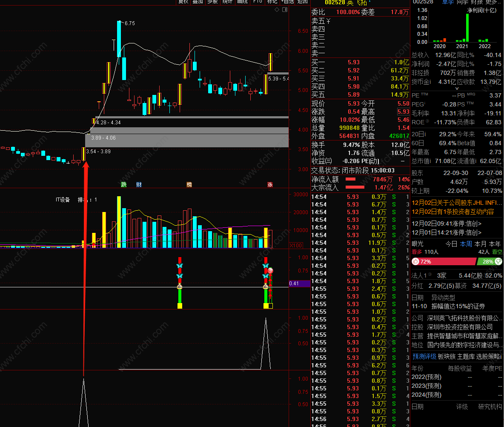Add stock via +自选 button
The height and width of the screenshot is (427, 504).
click(287, 2)
